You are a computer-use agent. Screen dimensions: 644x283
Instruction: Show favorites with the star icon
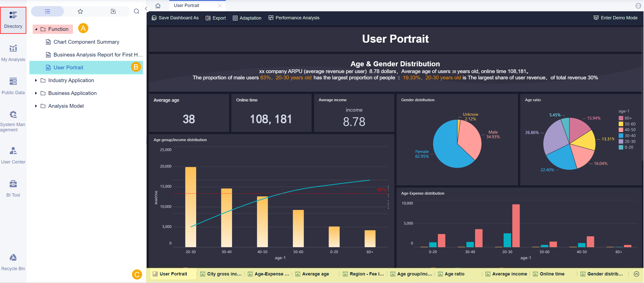(x=80, y=11)
